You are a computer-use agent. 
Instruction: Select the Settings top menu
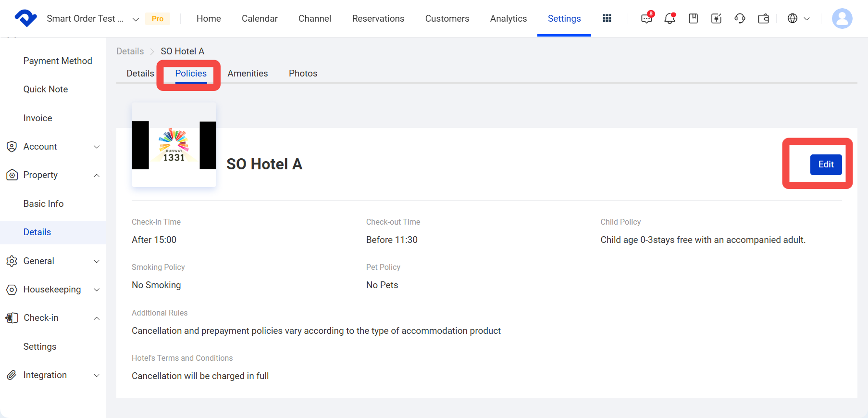564,18
